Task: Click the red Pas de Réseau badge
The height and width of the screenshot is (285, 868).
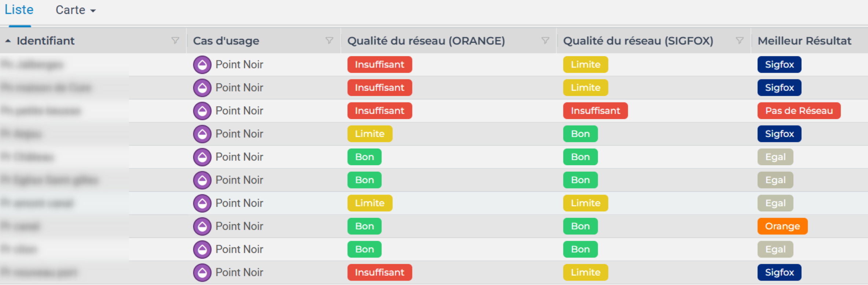Action: click(x=798, y=111)
